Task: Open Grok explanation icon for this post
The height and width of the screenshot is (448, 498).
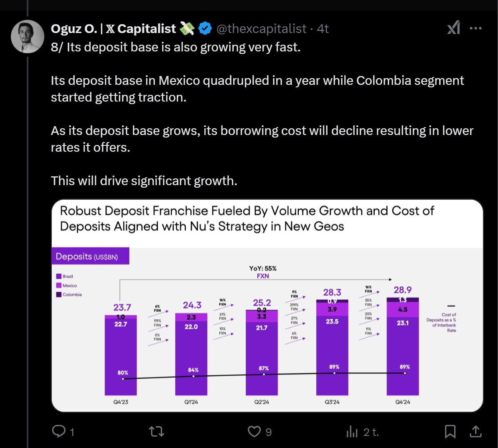Action: click(x=454, y=28)
